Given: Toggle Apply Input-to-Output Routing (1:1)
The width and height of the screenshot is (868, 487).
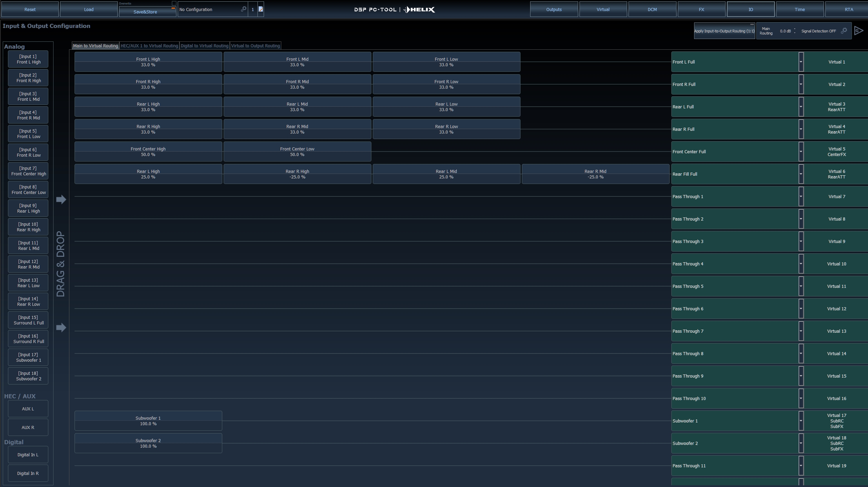Looking at the screenshot, I should pyautogui.click(x=724, y=31).
